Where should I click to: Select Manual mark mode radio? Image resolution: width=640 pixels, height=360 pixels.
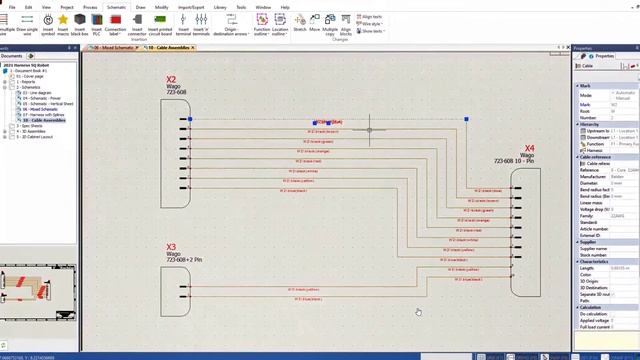click(x=613, y=98)
